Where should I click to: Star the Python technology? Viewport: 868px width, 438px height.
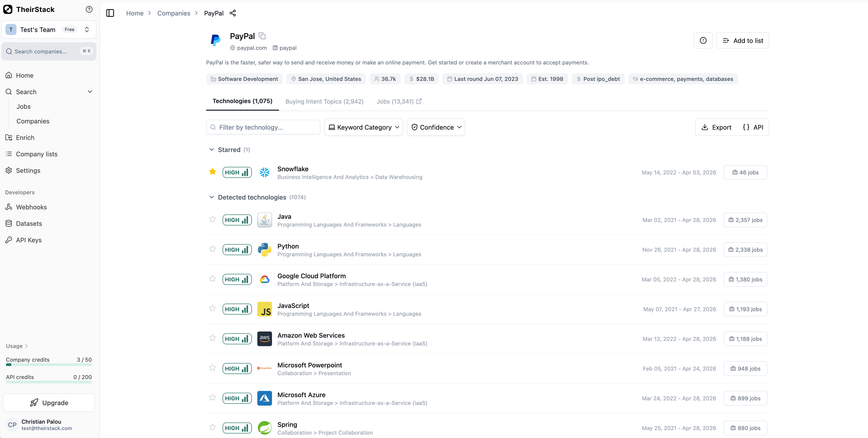pos(212,249)
